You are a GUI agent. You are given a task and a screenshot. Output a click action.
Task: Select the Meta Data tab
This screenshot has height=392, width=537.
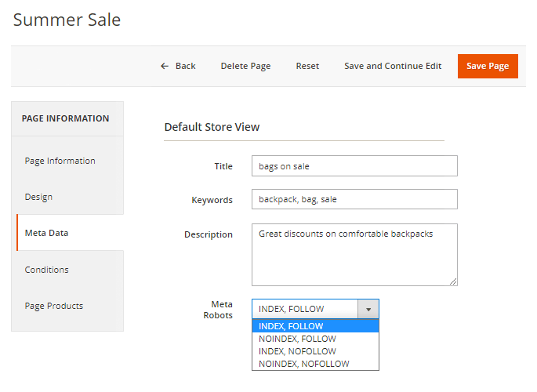[47, 233]
